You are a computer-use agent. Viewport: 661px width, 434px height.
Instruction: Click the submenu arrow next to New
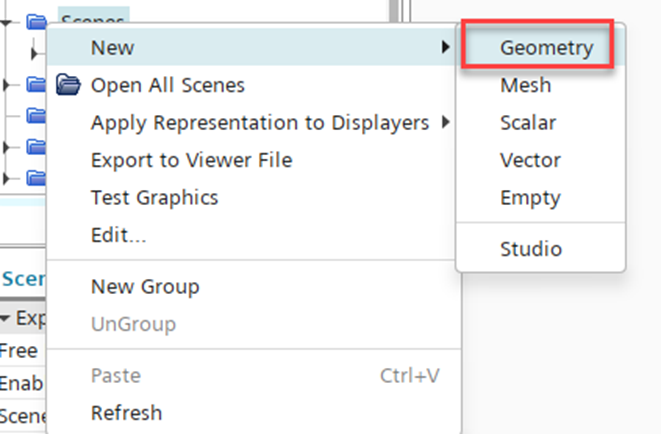[x=445, y=47]
